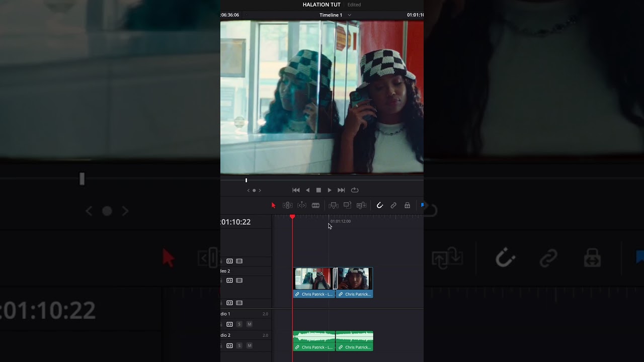The height and width of the screenshot is (362, 644).
Task: Disable video on track below Video 2
Action: pos(239,303)
